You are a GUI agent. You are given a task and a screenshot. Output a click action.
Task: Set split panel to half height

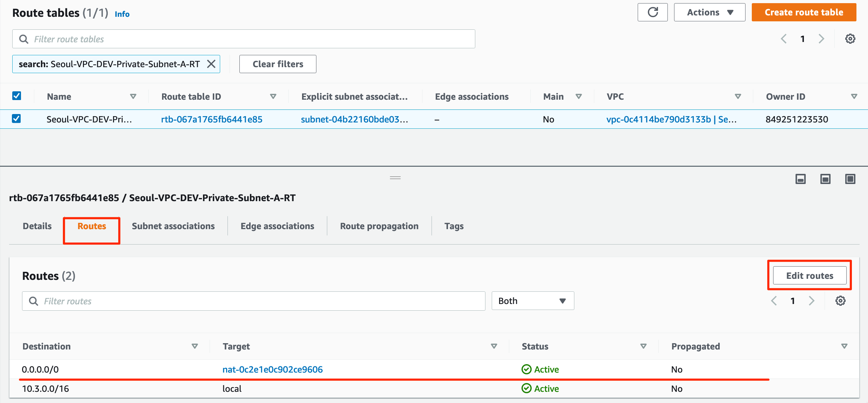(x=825, y=179)
